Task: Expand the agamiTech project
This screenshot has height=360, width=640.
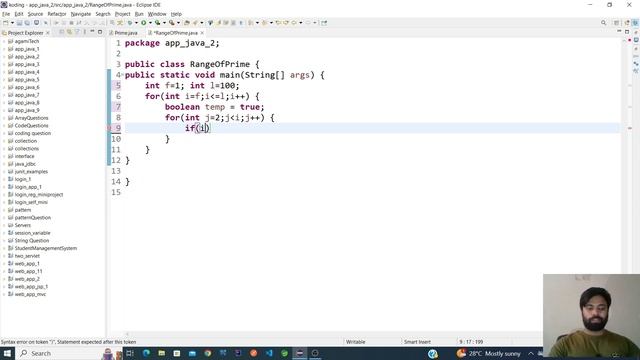Action: (x=4, y=41)
